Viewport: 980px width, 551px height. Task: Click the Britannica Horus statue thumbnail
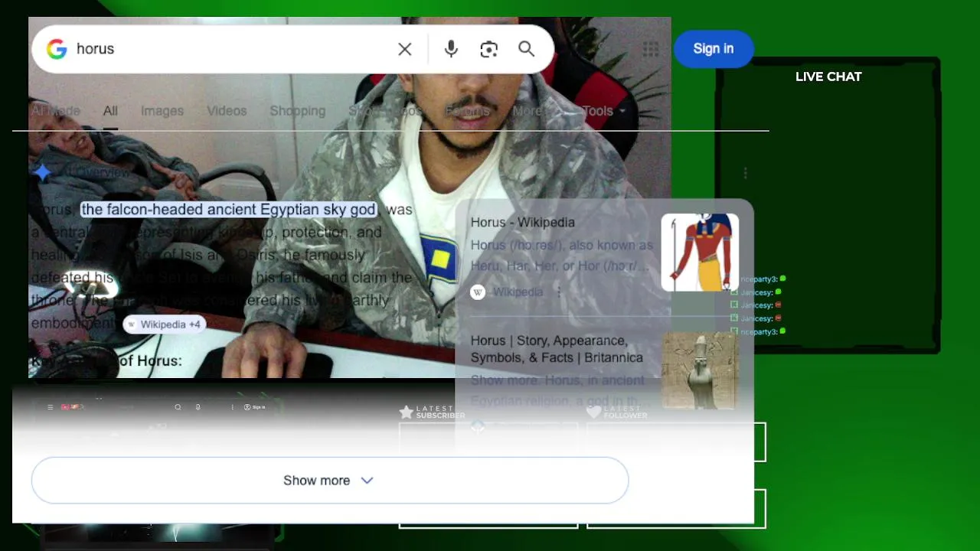[x=700, y=370]
